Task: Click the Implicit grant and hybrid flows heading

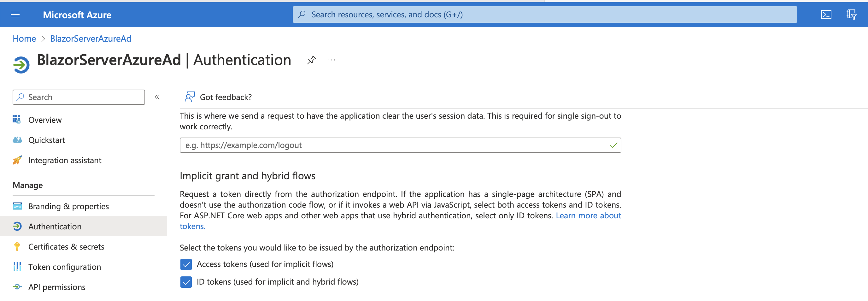Action: [x=248, y=176]
